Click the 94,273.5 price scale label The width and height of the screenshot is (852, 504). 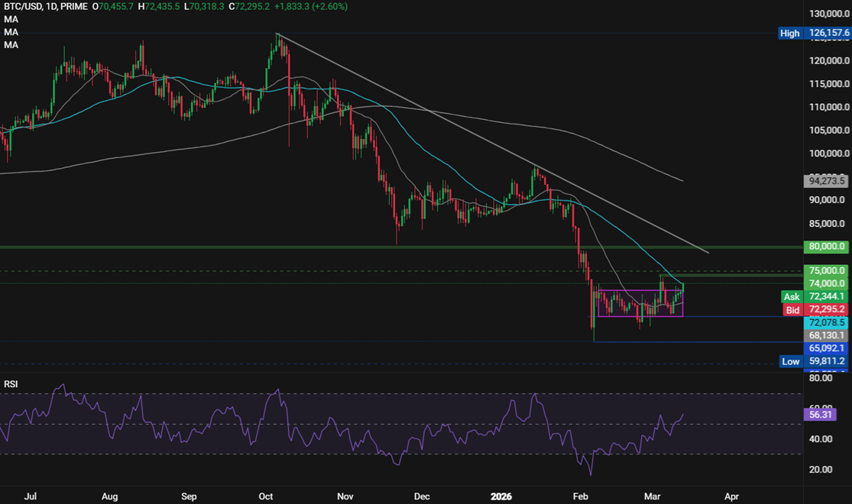[827, 181]
